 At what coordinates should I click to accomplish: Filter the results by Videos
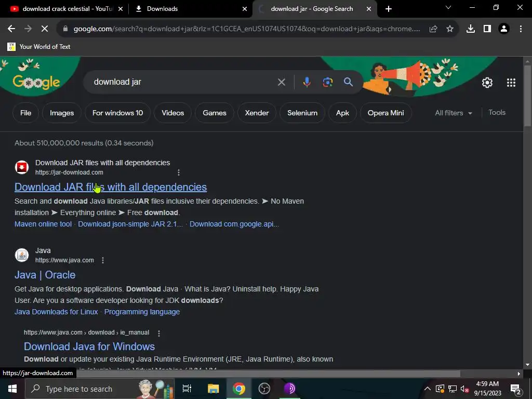coord(172,113)
